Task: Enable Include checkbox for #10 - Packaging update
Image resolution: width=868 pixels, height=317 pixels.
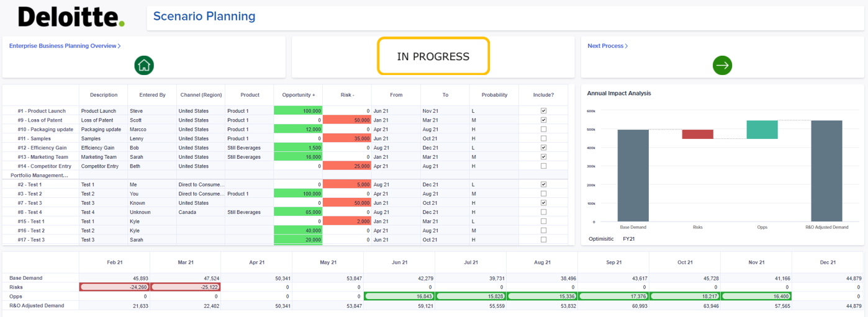Action: (543, 129)
